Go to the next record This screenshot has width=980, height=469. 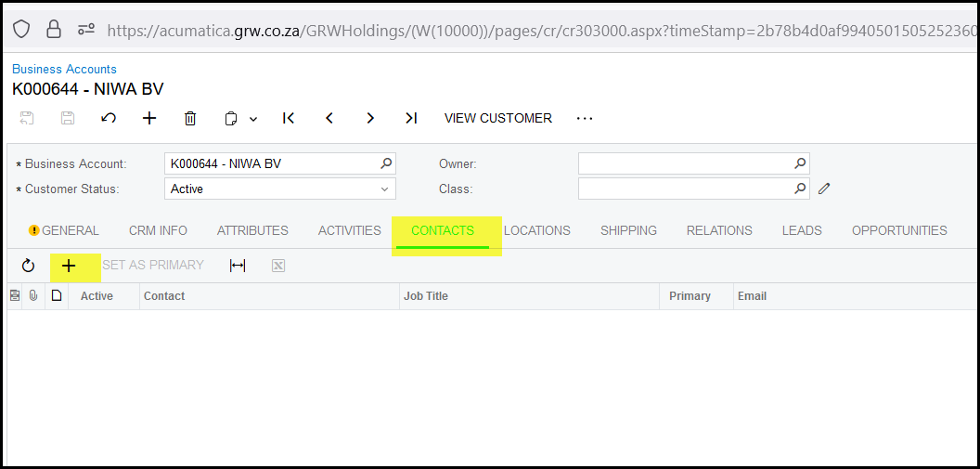coord(370,118)
